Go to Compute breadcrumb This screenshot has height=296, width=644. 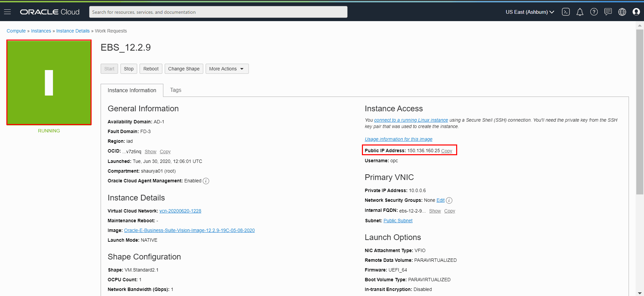(16, 31)
